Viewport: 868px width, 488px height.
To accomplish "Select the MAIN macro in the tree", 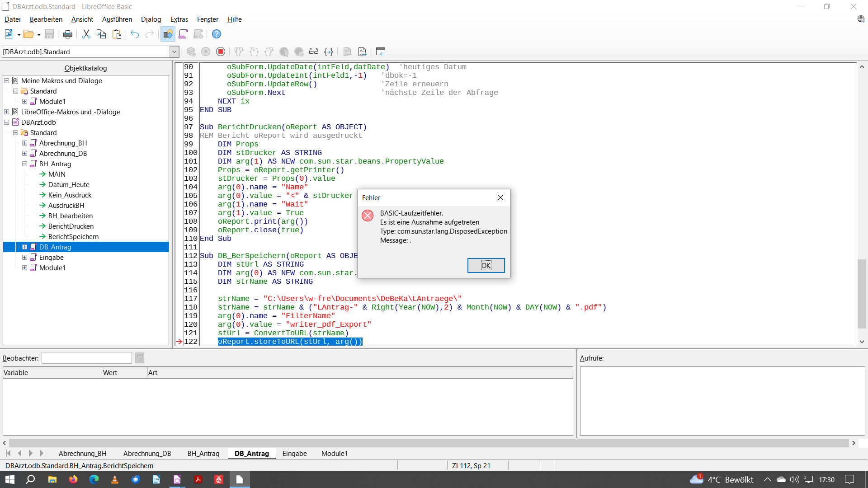I will 57,174.
